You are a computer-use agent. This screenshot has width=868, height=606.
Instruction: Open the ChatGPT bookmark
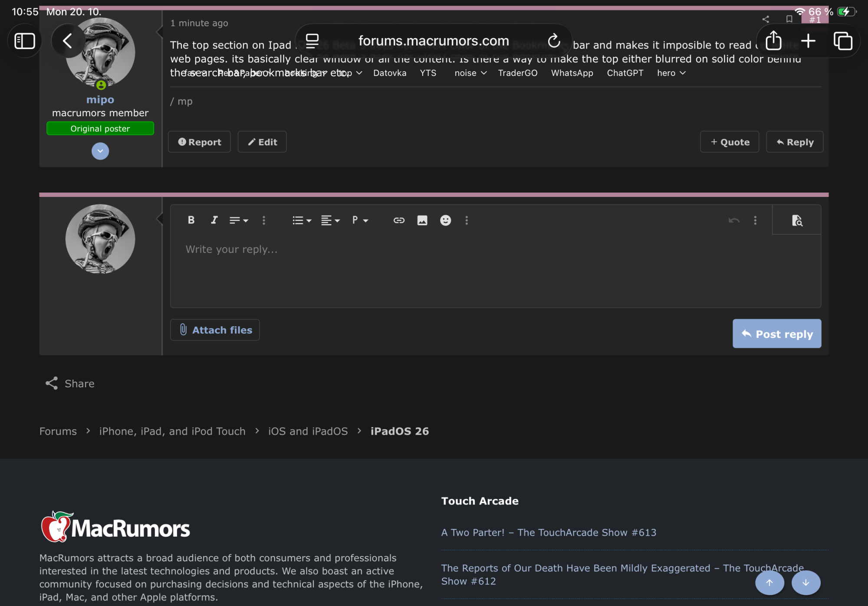[625, 73]
